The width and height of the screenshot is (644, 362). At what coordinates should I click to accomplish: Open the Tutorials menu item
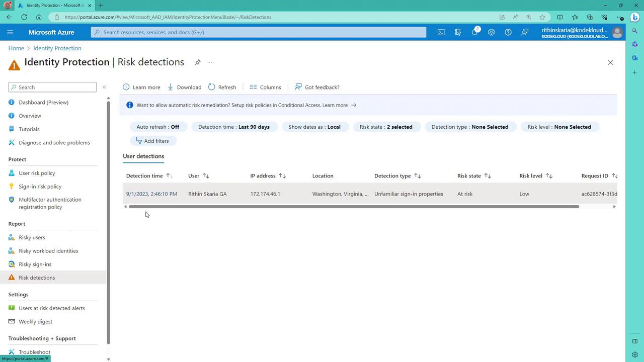tap(29, 129)
